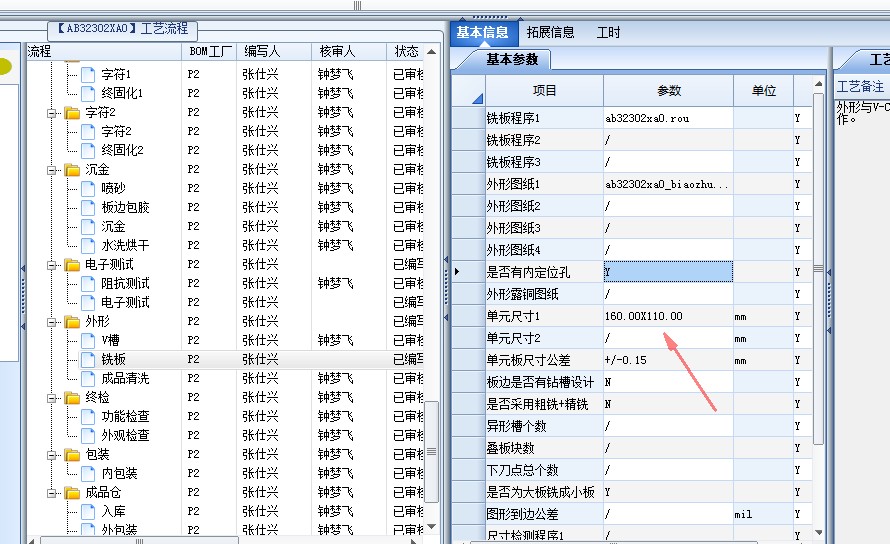Click the 铣板 document icon

point(87,359)
